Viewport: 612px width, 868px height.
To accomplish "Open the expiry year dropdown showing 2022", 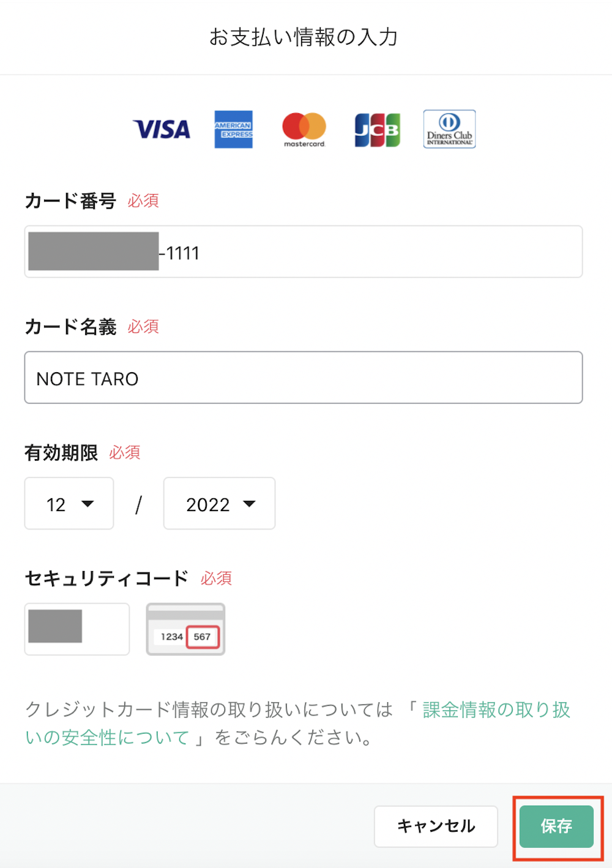I will (219, 503).
